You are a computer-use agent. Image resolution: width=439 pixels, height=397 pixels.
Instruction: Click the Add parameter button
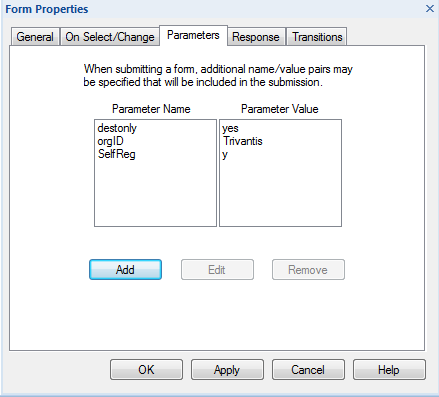[x=125, y=269]
